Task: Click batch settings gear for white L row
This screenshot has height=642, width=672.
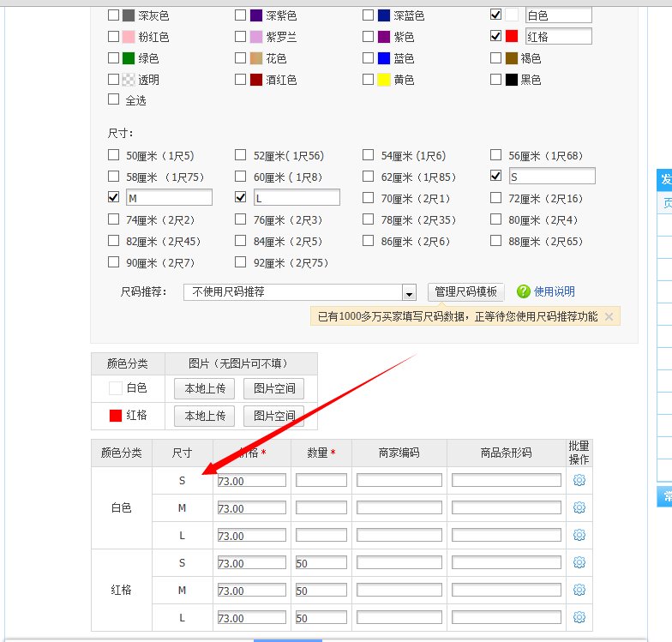Action: pyautogui.click(x=579, y=535)
